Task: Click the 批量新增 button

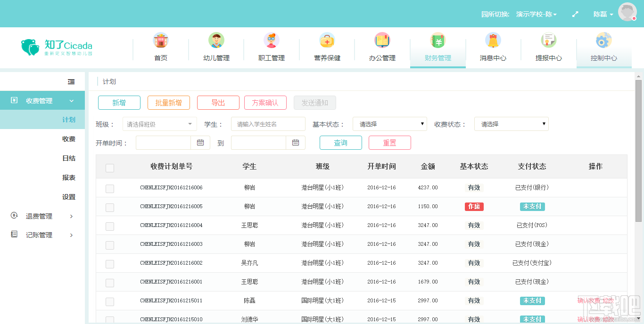Action: (x=168, y=103)
